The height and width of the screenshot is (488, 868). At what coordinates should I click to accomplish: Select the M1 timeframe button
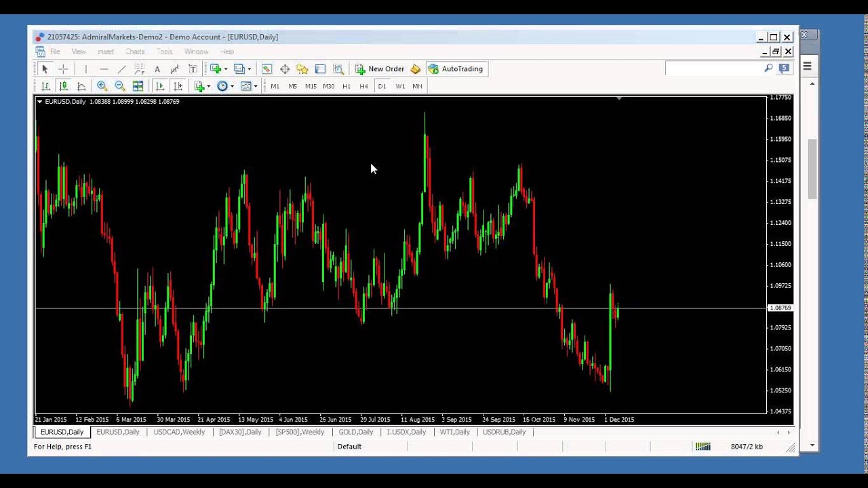coord(275,86)
